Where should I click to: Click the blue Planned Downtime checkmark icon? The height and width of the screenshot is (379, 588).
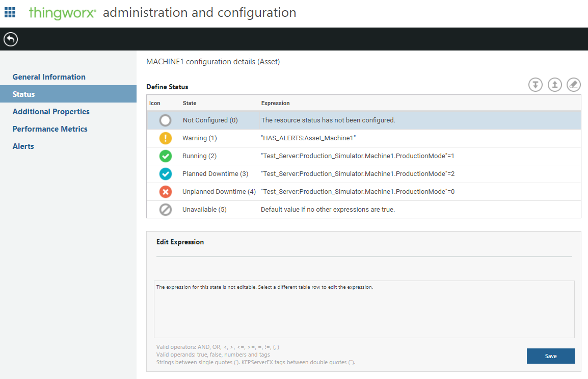tap(166, 174)
